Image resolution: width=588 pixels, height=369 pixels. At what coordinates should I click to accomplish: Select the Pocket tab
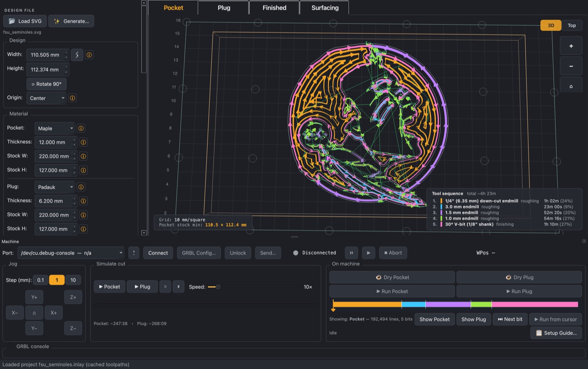click(x=173, y=8)
